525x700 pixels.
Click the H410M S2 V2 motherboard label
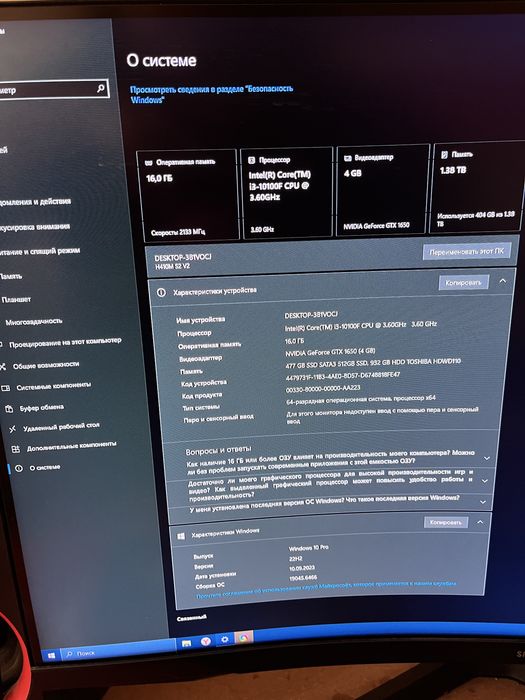[172, 266]
